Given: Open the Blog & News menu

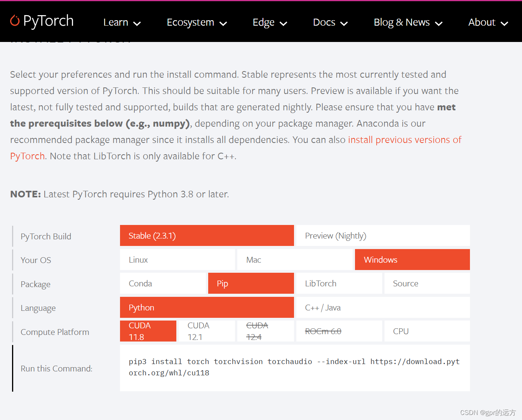Looking at the screenshot, I should pos(408,23).
